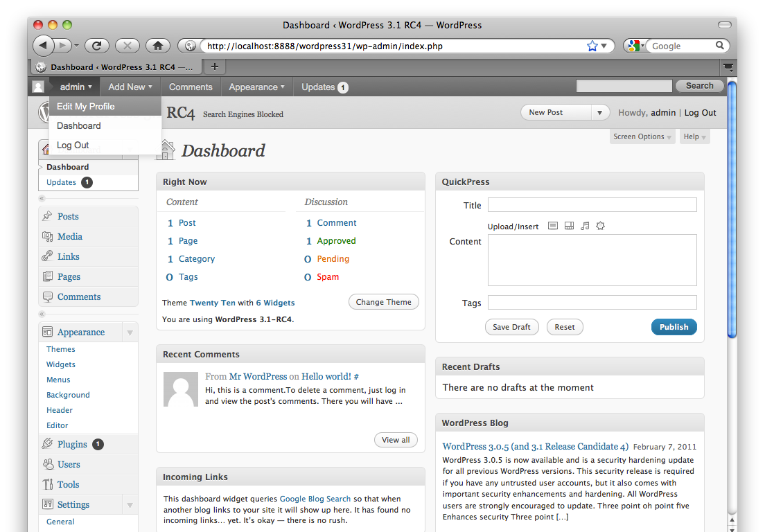This screenshot has width=765, height=532.
Task: Open the Google Blog Search link
Action: click(315, 498)
